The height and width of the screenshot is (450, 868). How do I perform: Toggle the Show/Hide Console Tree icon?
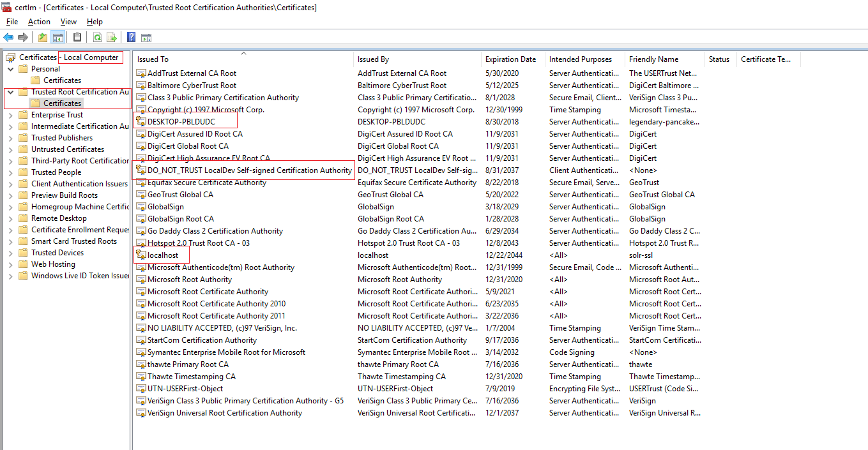57,37
